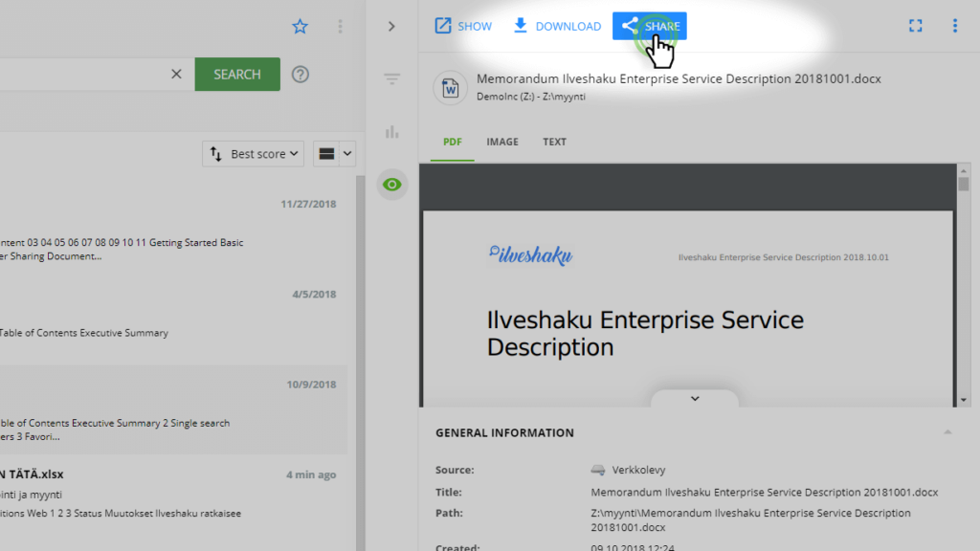The image size is (980, 551).
Task: Download the document with DOWNLOAD button
Action: pos(557,26)
